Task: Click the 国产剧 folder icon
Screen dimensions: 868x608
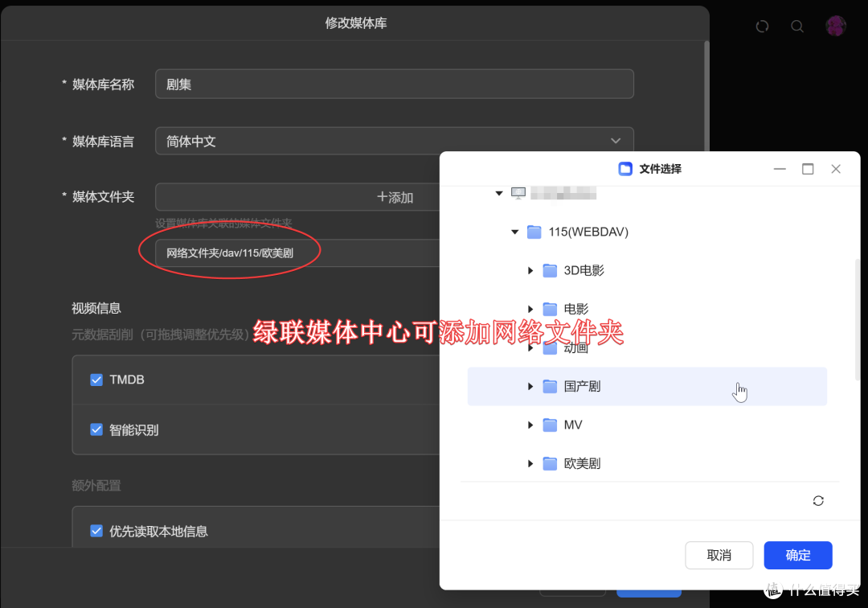Action: click(550, 387)
